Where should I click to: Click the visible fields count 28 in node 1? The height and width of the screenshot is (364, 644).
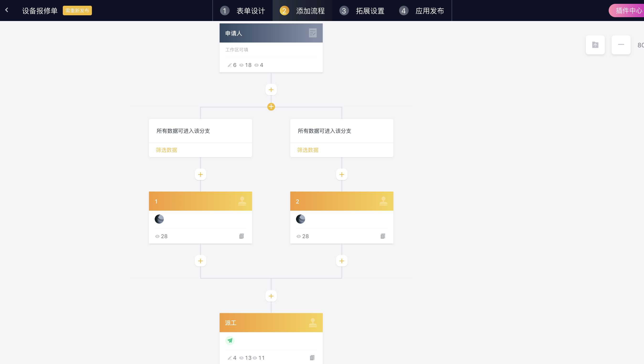[161, 236]
